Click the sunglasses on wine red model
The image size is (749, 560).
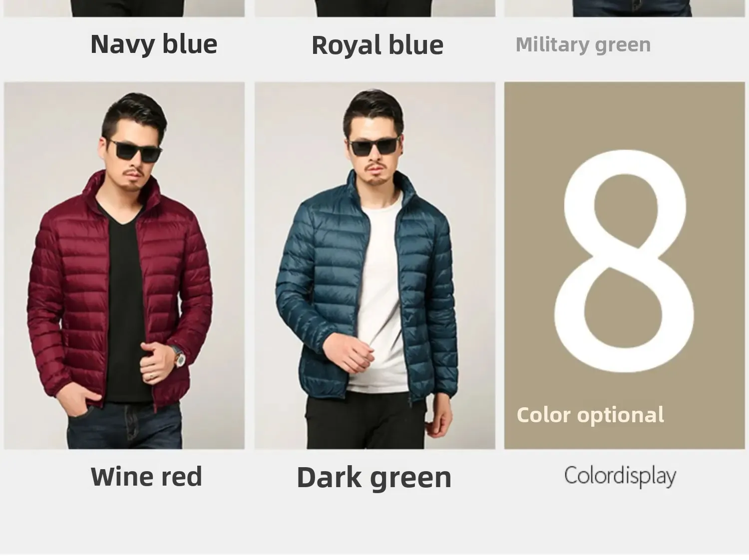point(135,150)
